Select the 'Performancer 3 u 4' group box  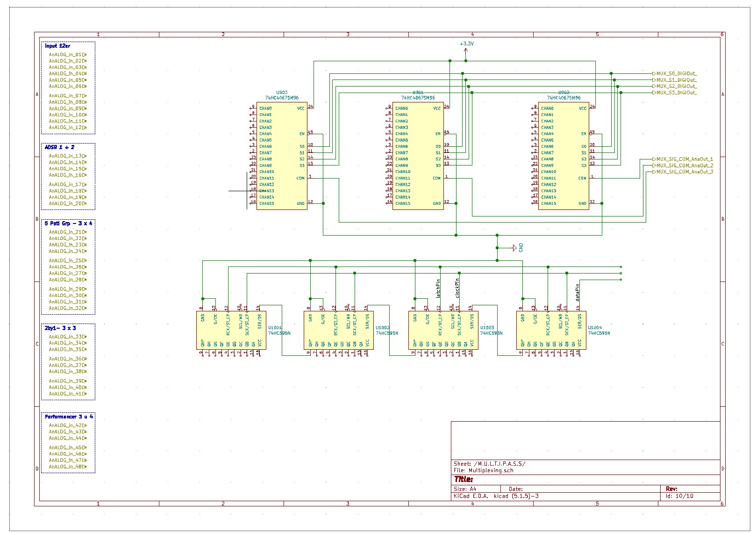point(68,442)
